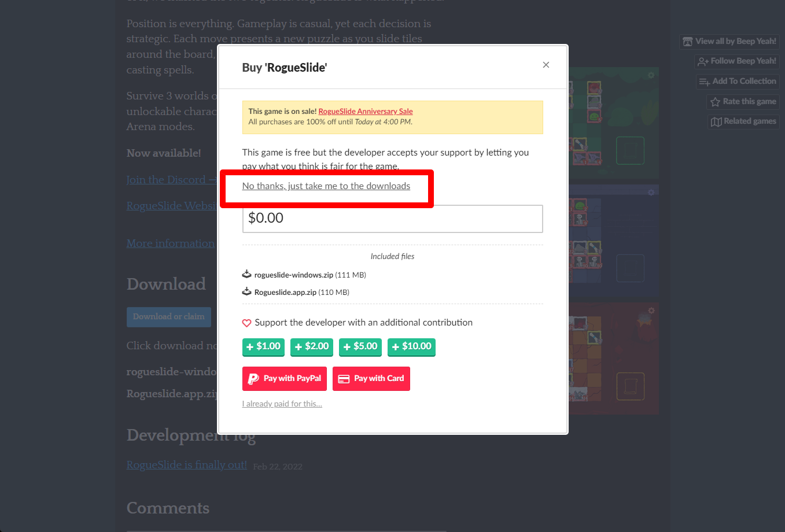Screen dimensions: 785x532
Task: Close the Buy 'RogueSlide' dialog
Action: click(x=546, y=65)
